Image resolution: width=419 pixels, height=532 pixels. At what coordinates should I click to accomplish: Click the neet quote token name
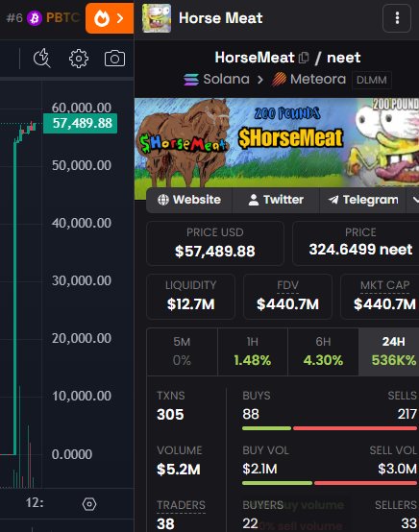[x=344, y=58]
